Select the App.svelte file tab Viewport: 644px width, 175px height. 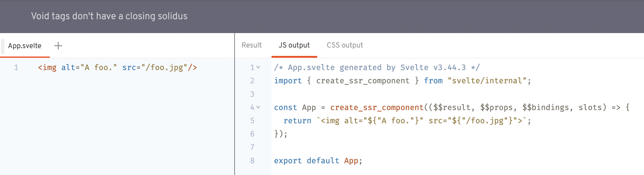coord(25,46)
